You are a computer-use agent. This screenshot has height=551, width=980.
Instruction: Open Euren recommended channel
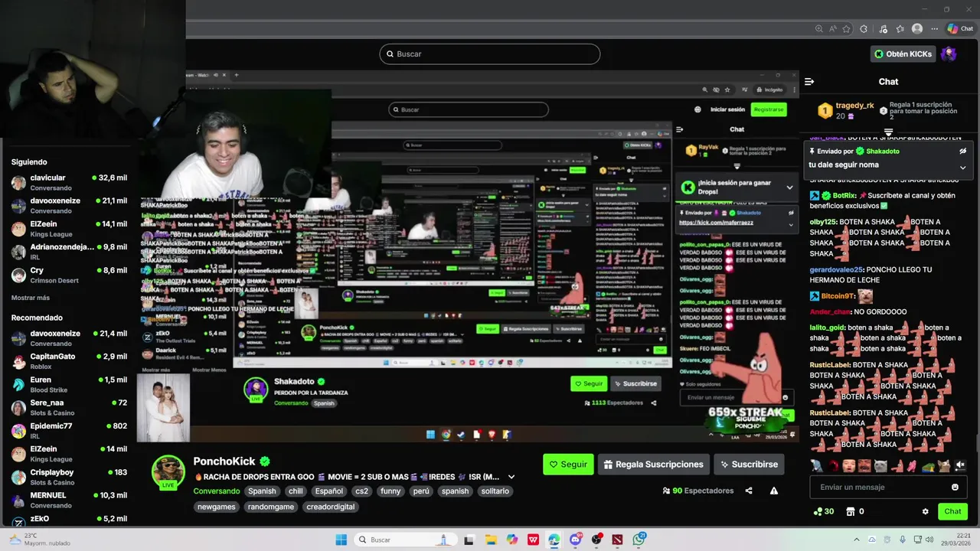69,384
